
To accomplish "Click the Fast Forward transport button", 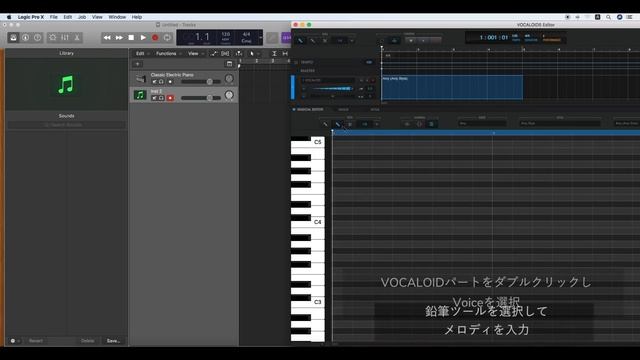I will click(x=119, y=38).
